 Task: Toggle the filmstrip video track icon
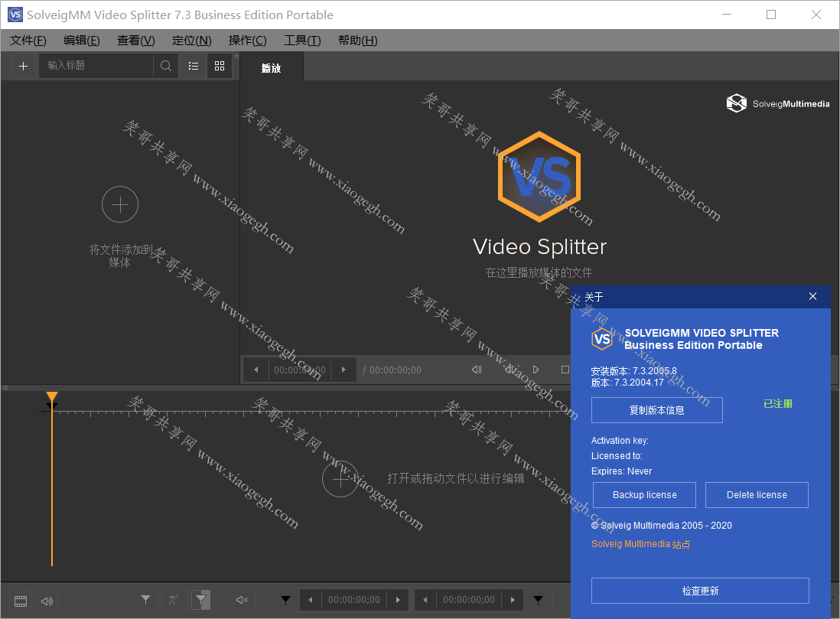[21, 601]
